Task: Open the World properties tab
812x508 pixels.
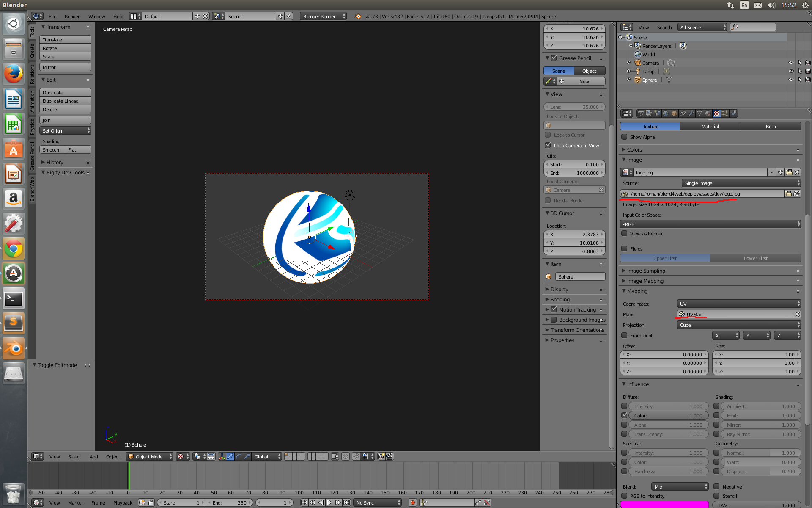Action: tap(666, 113)
